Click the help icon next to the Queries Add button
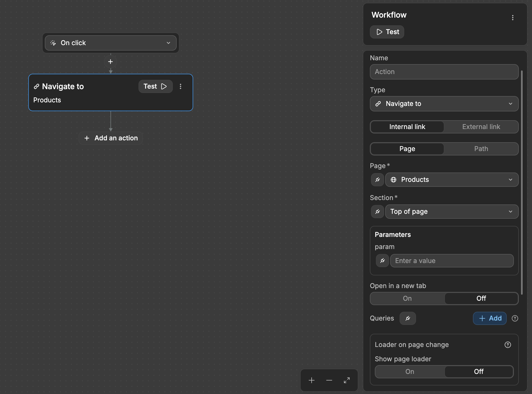Image resolution: width=532 pixels, height=394 pixels. (x=515, y=319)
